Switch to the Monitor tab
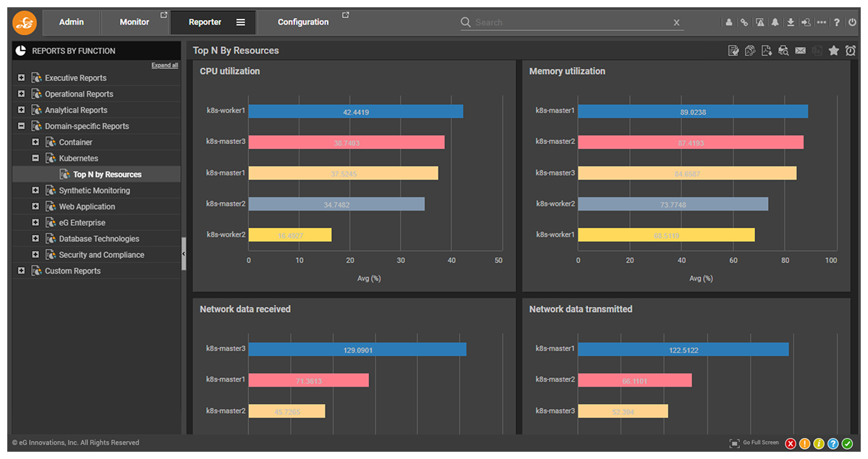This screenshot has height=459, width=868. (135, 22)
